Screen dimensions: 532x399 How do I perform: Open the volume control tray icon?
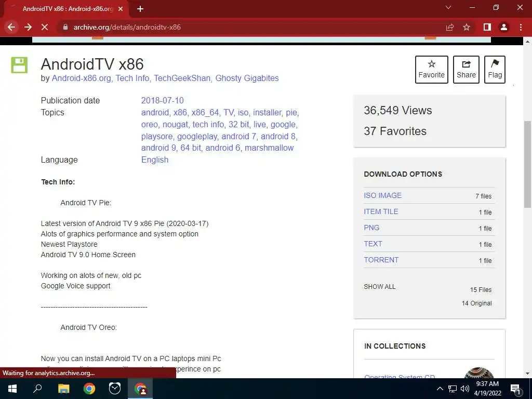[465, 389]
